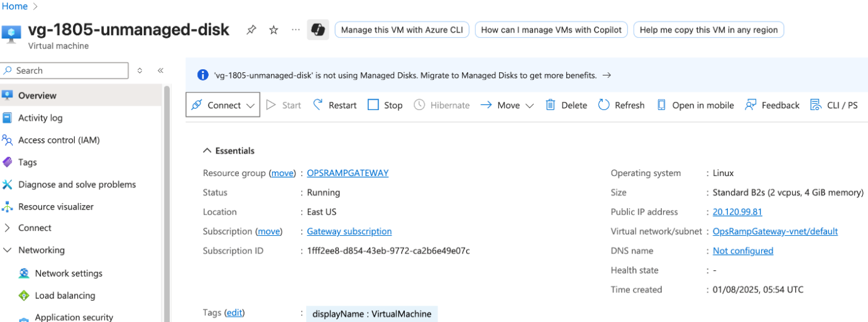This screenshot has width=868, height=322.
Task: Click the Time created value 01/08/2025
Action: (x=758, y=290)
